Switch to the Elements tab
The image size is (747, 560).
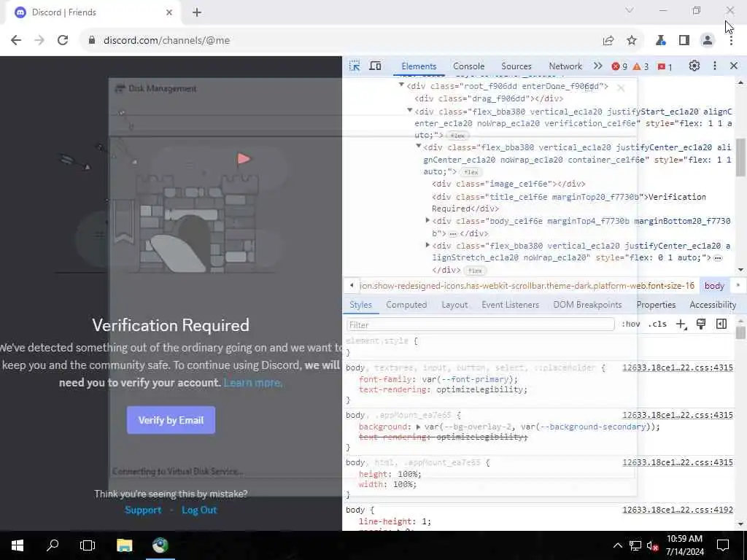pos(419,66)
